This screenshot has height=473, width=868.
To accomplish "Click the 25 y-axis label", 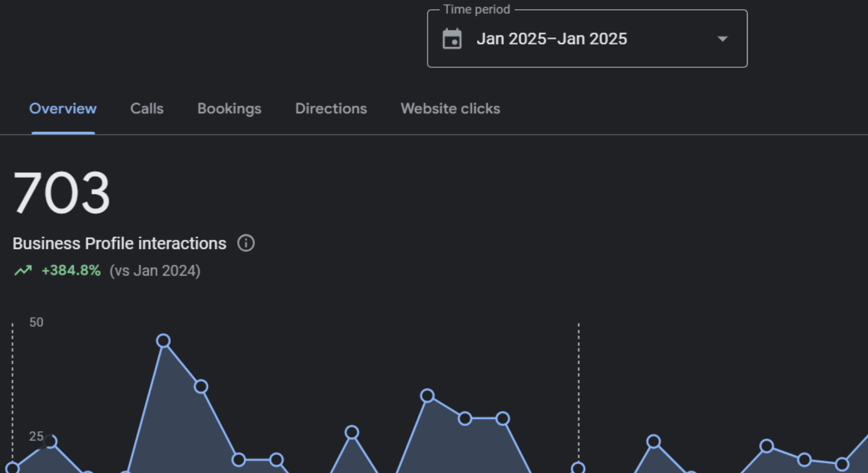I will click(36, 436).
